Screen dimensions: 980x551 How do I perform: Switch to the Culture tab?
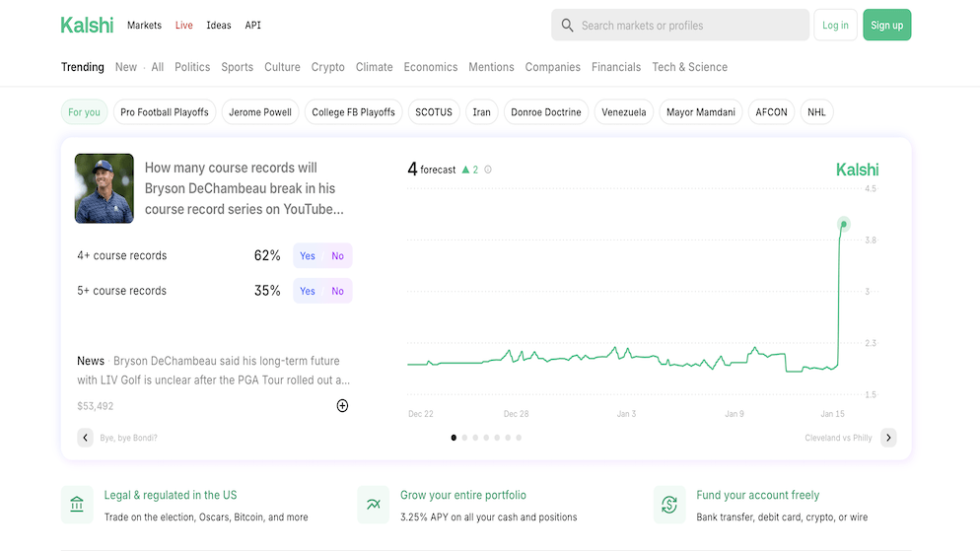point(282,67)
